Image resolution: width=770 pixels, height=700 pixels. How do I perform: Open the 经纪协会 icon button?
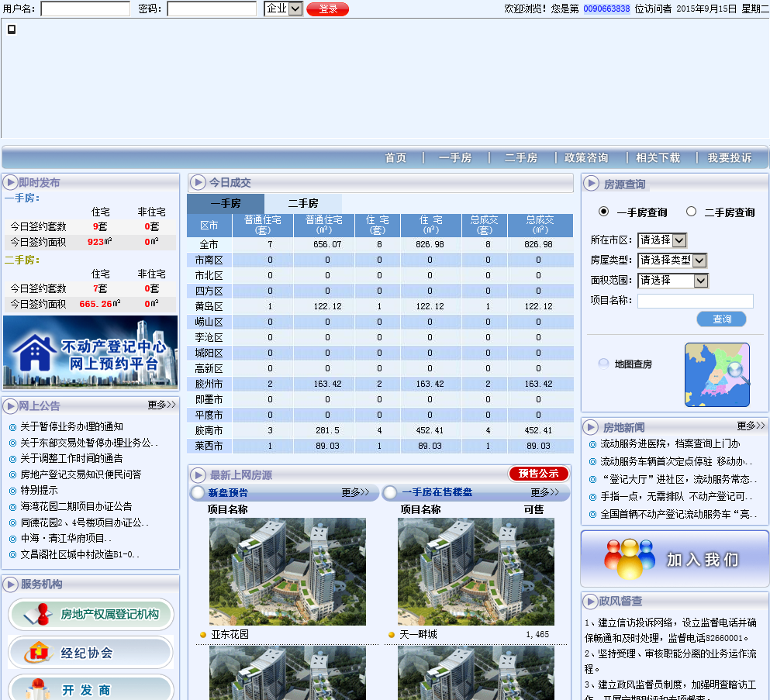click(91, 653)
